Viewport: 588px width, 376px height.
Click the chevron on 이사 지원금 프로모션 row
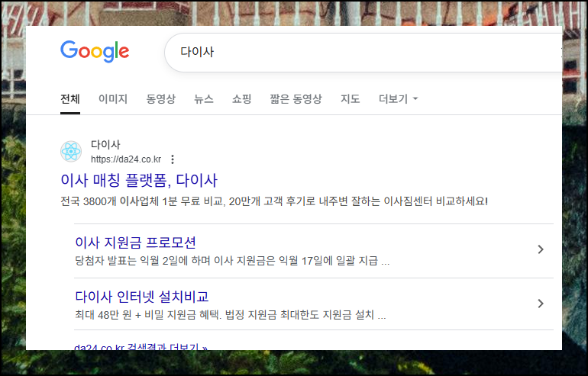point(541,249)
